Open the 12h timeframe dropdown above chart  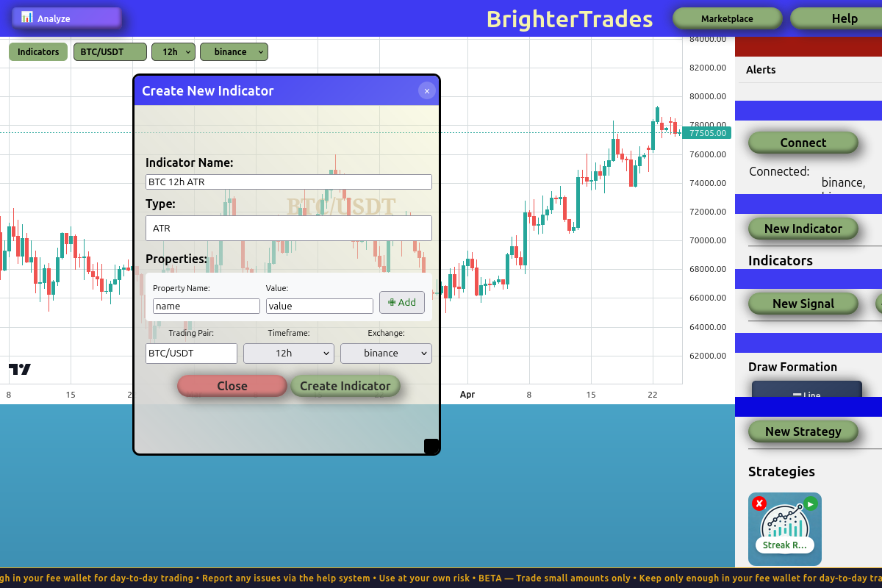(x=173, y=52)
